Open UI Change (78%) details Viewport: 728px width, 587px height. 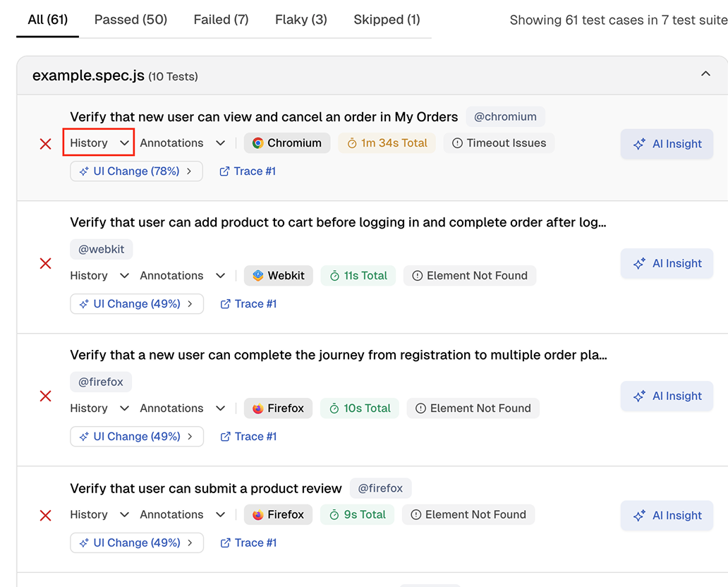click(137, 171)
